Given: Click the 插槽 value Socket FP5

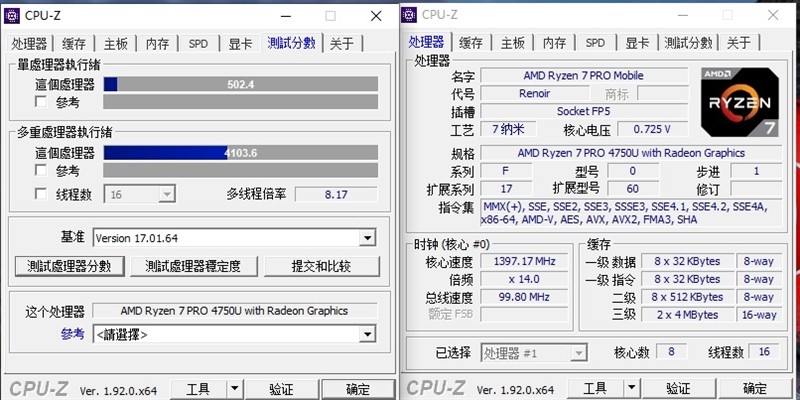Looking at the screenshot, I should click(x=584, y=111).
